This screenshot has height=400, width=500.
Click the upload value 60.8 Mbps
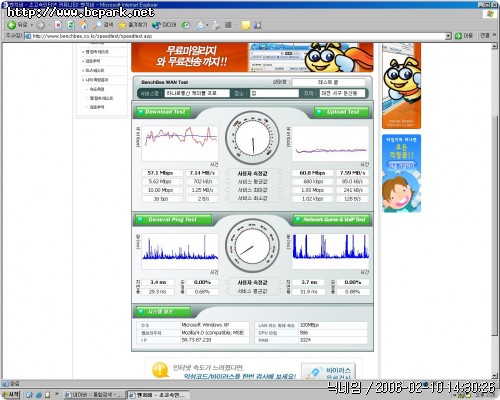[x=312, y=173]
